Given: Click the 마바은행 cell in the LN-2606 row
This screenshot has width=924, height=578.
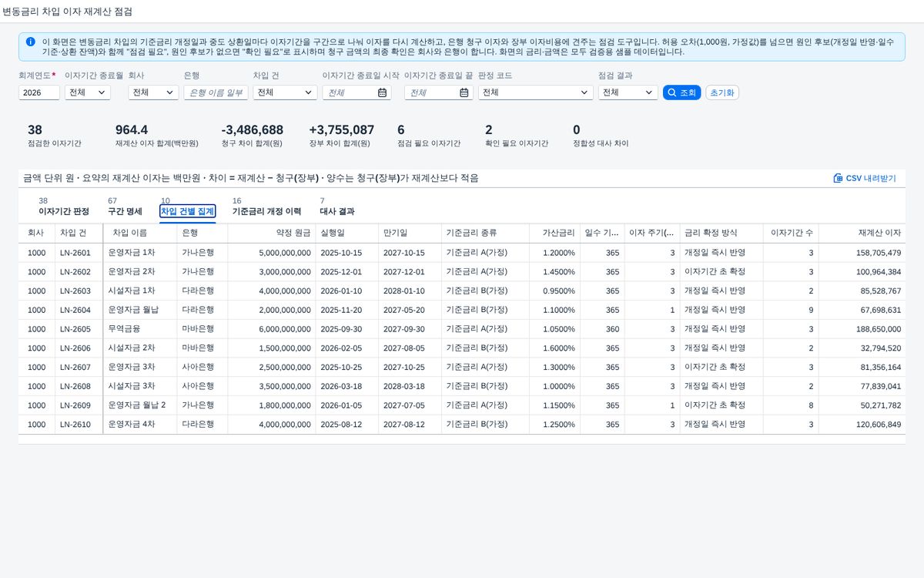Looking at the screenshot, I should (x=202, y=348).
